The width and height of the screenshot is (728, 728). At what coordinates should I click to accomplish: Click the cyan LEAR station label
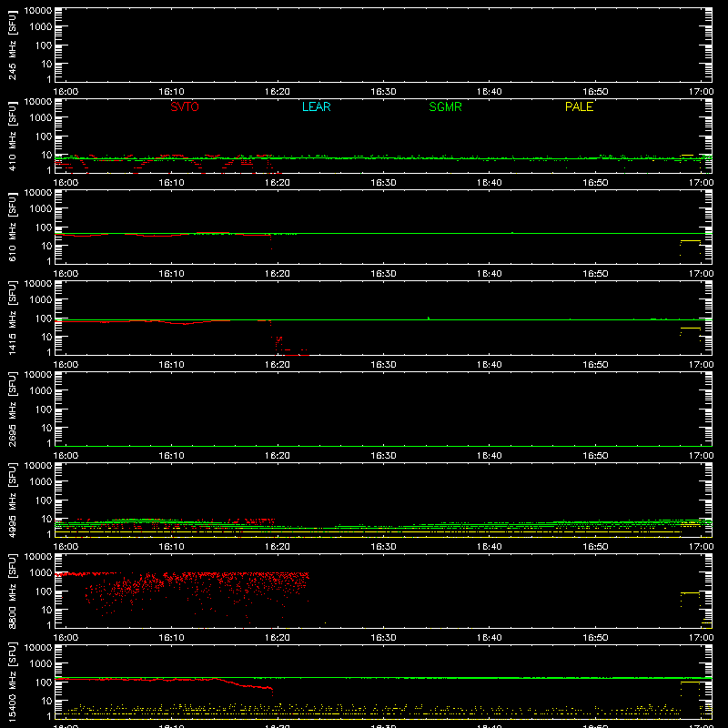(316, 106)
